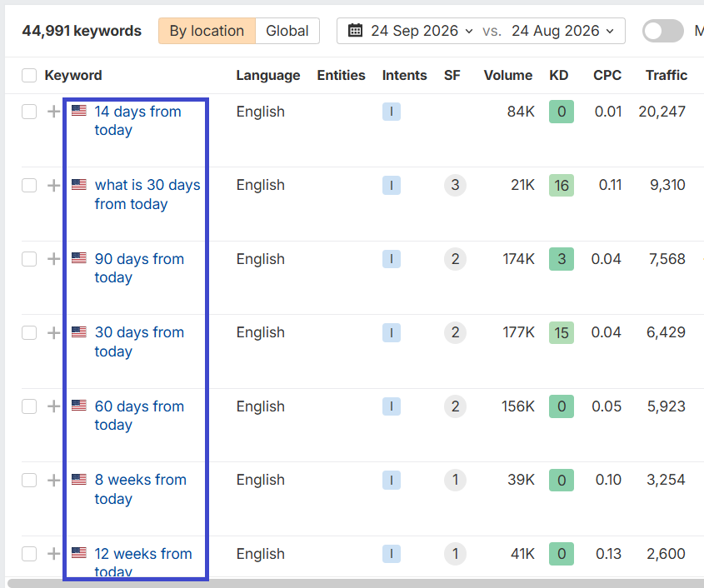Sort by the Volume column header
704x588 pixels.
(507, 75)
